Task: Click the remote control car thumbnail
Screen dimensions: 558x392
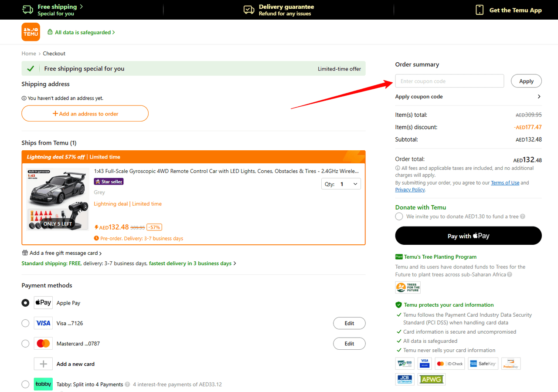Action: click(x=58, y=199)
